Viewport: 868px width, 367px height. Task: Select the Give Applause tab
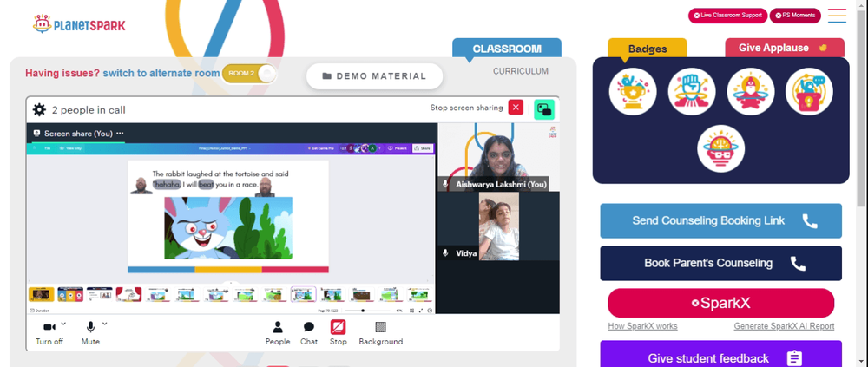pos(785,48)
